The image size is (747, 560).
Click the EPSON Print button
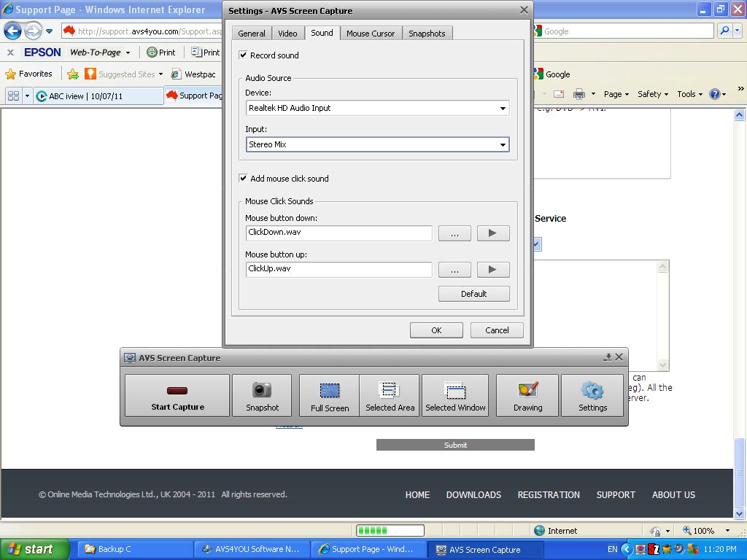point(161,52)
